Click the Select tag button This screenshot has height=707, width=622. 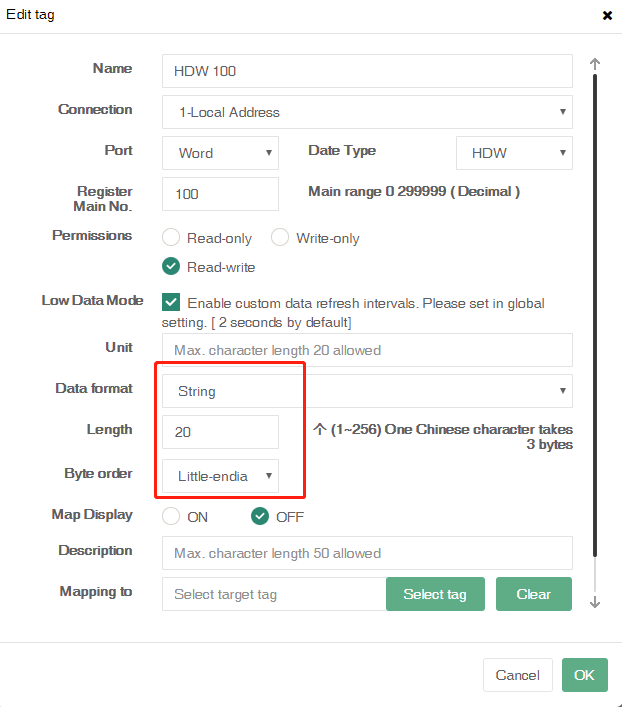pos(435,594)
